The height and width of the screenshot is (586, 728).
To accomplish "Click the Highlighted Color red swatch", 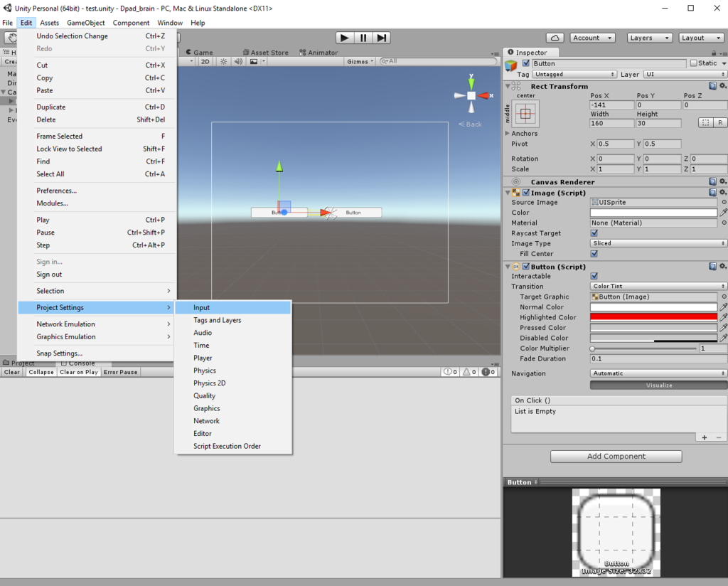I will pyautogui.click(x=653, y=317).
